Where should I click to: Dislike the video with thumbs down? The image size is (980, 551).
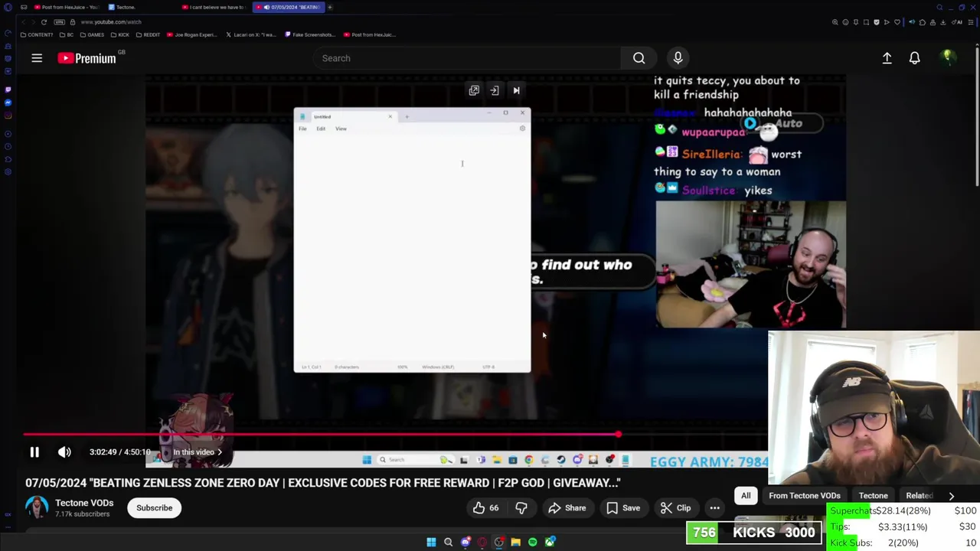tap(521, 507)
